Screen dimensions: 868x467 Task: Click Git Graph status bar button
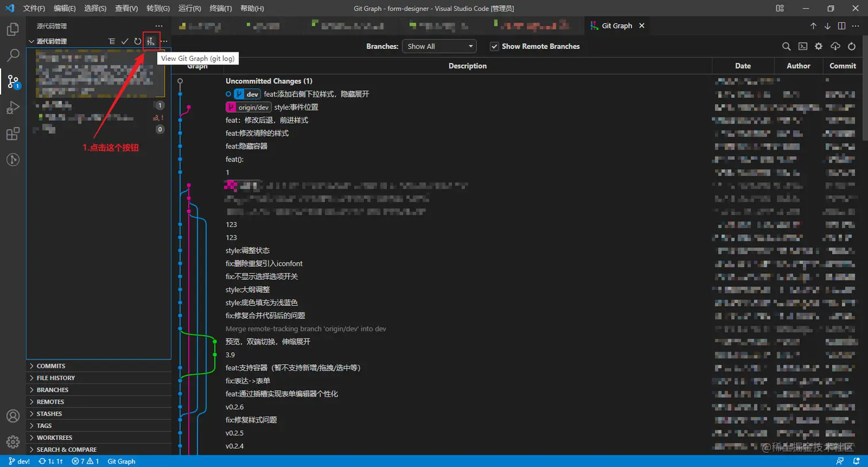122,461
